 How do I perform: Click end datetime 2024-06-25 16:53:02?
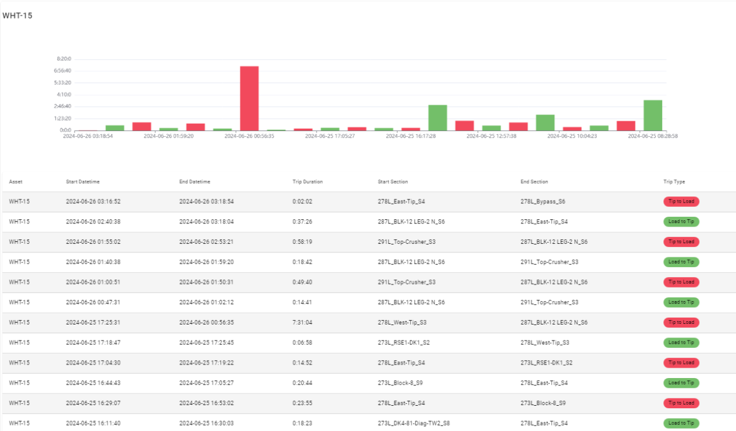pyautogui.click(x=207, y=403)
